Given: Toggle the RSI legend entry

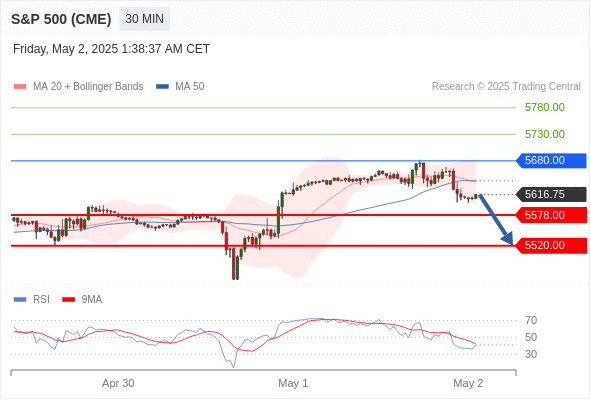Looking at the screenshot, I should 31,300.
